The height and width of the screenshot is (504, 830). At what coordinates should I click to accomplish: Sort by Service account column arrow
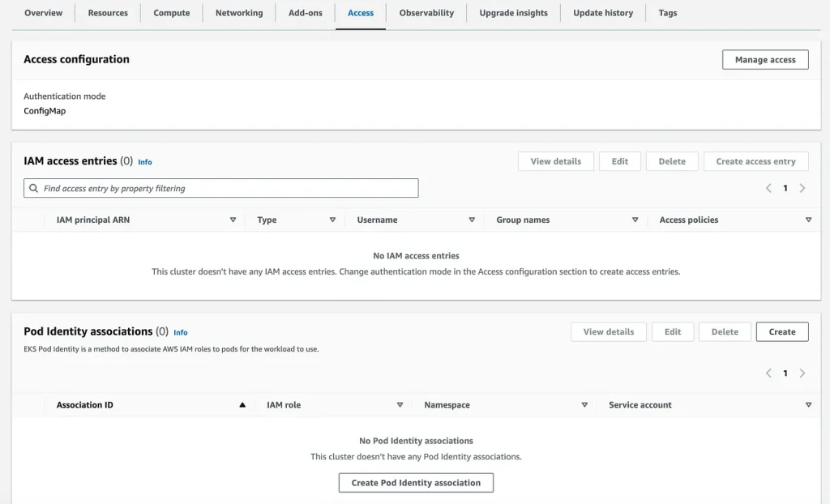click(808, 405)
